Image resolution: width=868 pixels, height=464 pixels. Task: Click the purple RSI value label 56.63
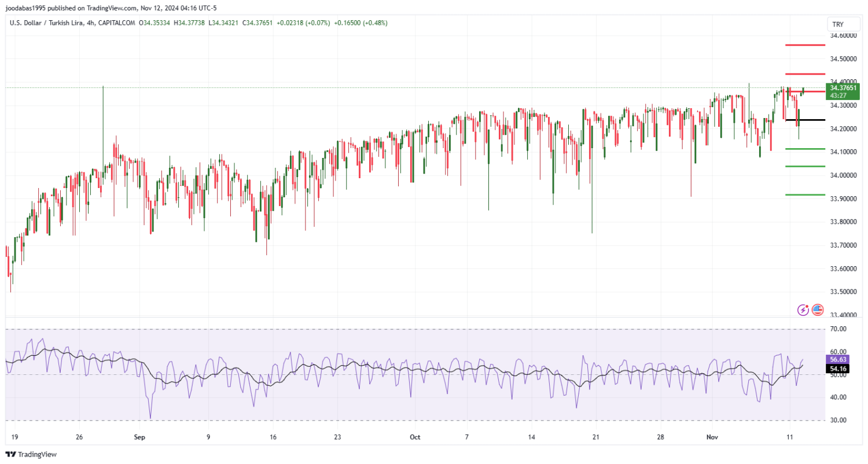tap(838, 359)
